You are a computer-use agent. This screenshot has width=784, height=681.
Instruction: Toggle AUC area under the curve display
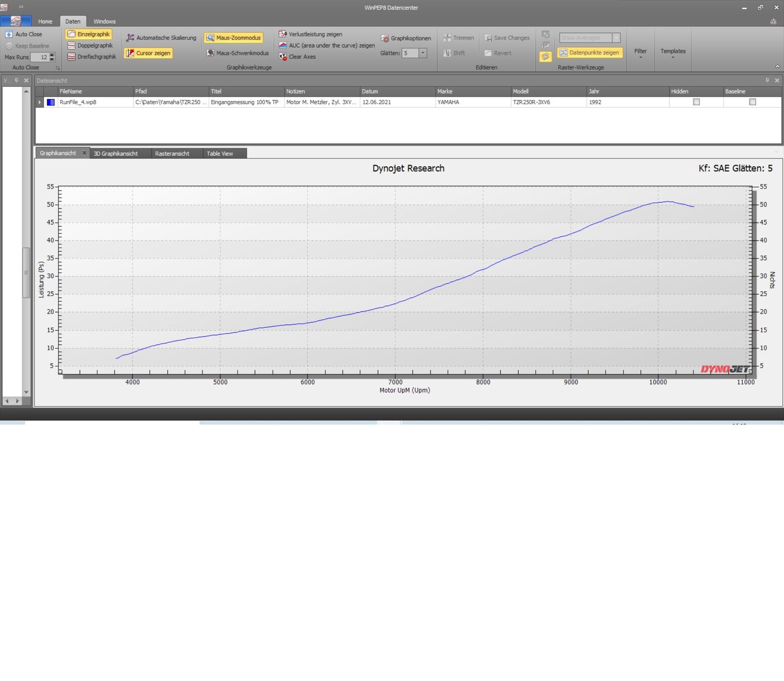(326, 45)
